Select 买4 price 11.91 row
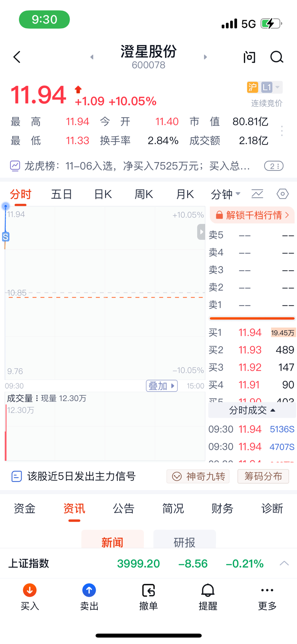Viewport: 297px width, 644px height. pos(252,385)
